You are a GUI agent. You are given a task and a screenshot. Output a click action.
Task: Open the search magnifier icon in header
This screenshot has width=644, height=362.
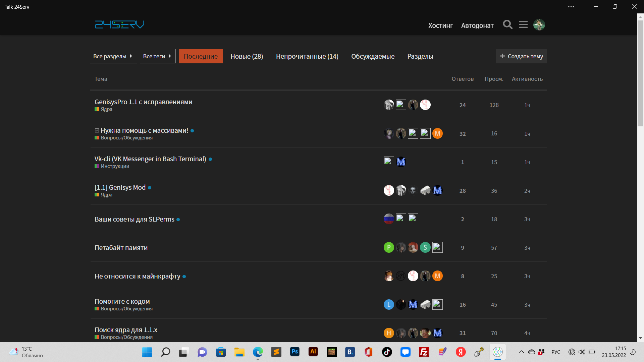point(507,24)
